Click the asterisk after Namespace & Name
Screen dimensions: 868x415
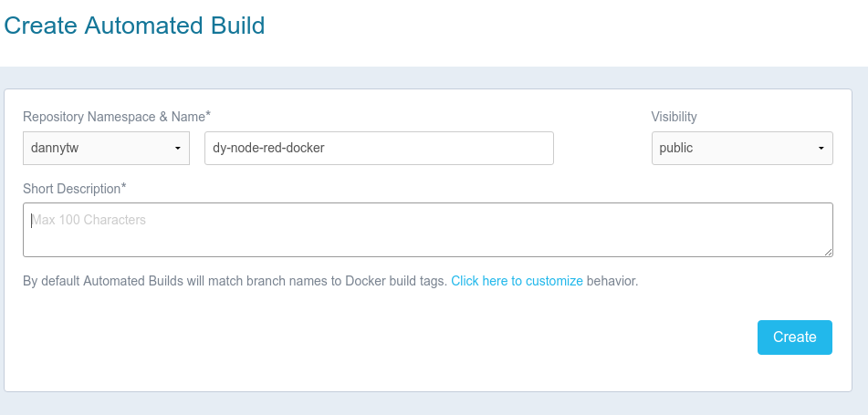(x=208, y=114)
